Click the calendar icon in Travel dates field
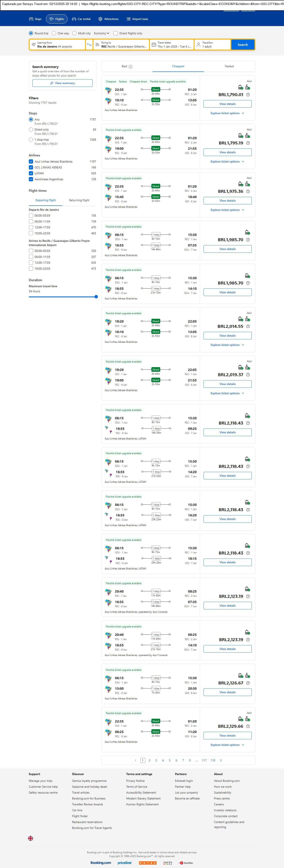The image size is (284, 868). coord(154,45)
